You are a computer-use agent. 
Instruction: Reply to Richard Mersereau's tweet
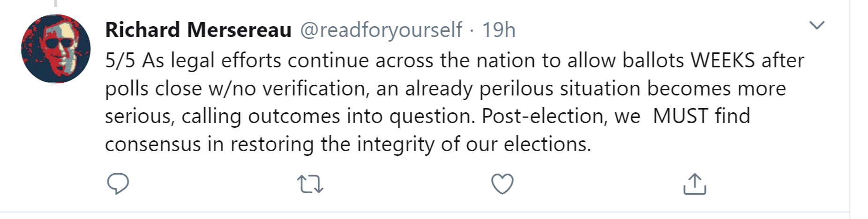click(x=118, y=183)
